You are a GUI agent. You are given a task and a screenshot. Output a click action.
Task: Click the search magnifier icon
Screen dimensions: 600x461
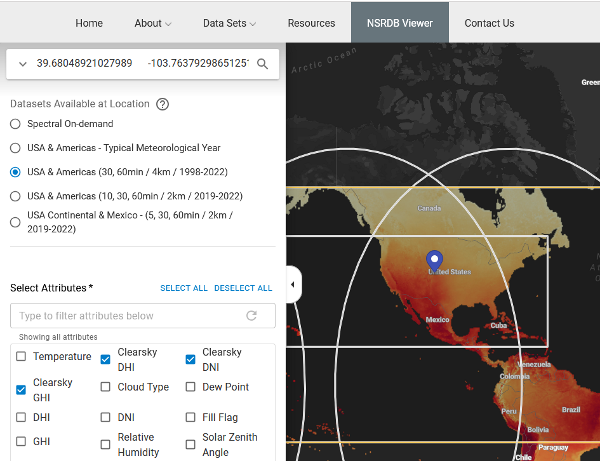pyautogui.click(x=262, y=64)
